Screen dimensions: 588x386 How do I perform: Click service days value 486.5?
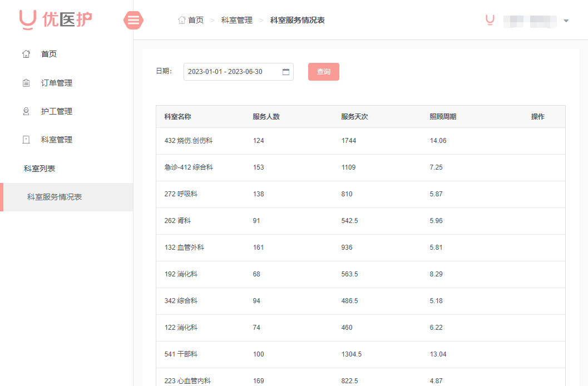pyautogui.click(x=349, y=301)
